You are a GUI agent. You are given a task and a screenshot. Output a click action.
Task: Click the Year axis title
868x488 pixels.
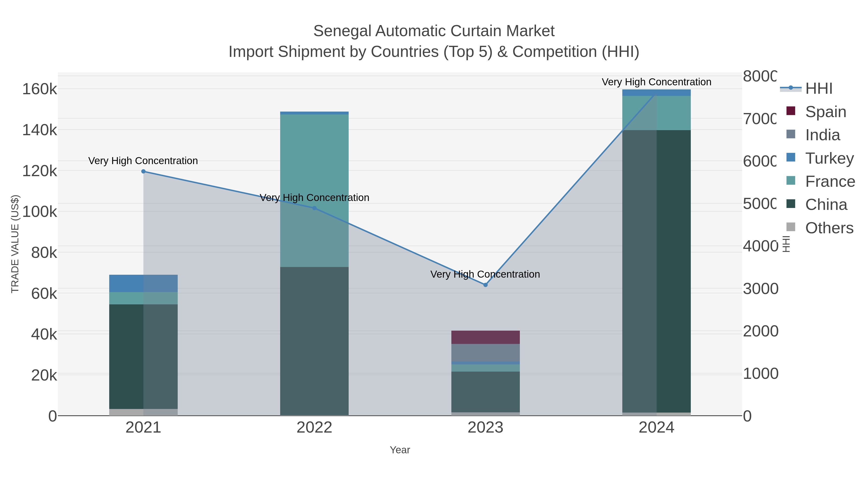pyautogui.click(x=400, y=450)
